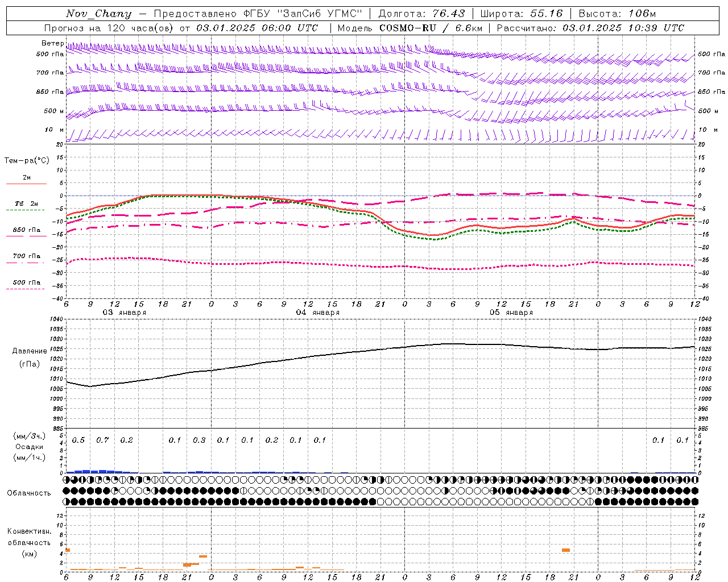Image resolution: width=728 pixels, height=582 pixels.
Task: Click the 'Ветер' wind panel label
Action: [x=52, y=43]
